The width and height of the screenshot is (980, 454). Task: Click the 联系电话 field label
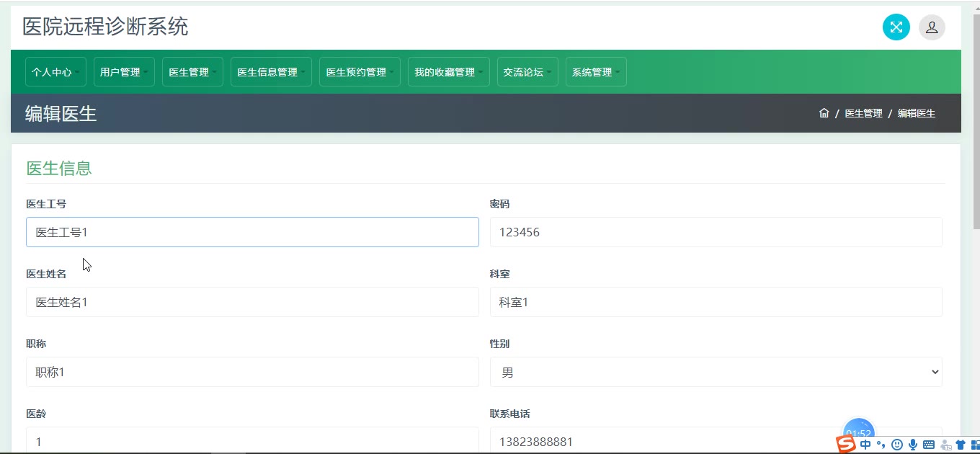point(510,414)
